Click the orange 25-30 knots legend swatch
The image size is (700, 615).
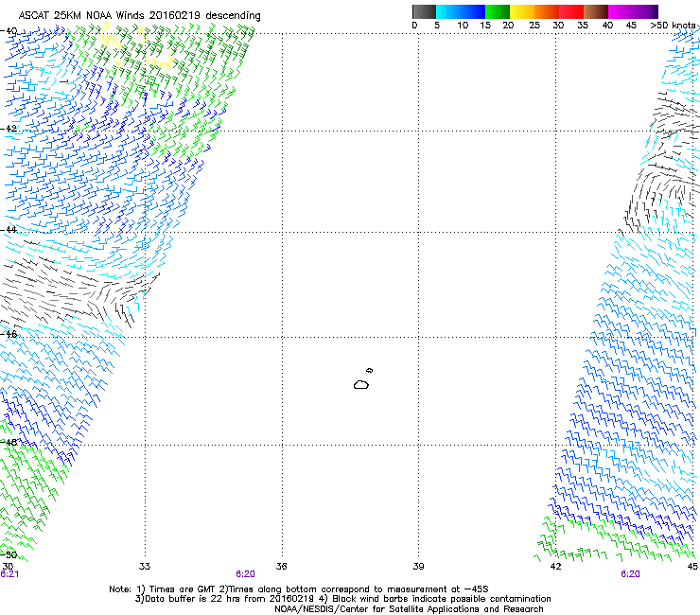click(547, 11)
